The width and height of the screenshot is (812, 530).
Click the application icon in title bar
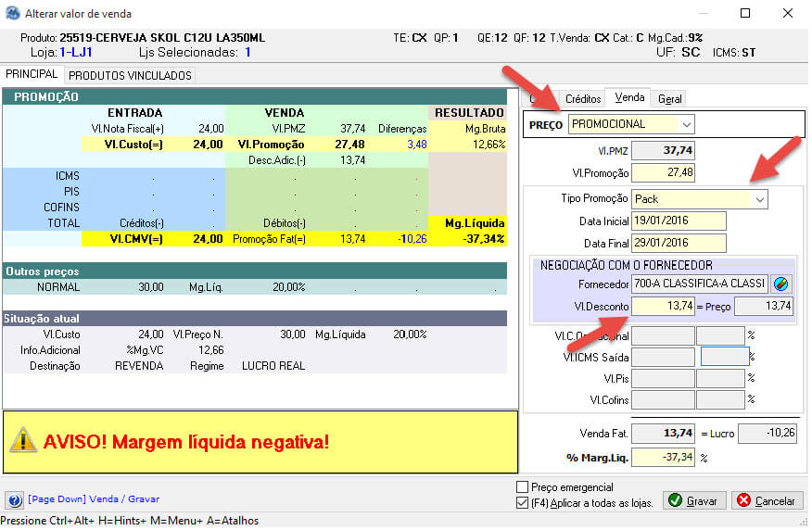point(12,13)
